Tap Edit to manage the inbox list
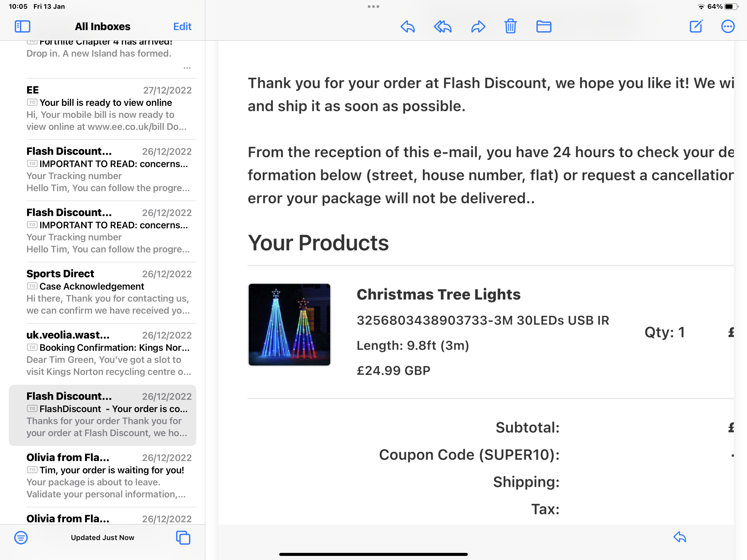The height and width of the screenshot is (560, 747). coord(182,26)
